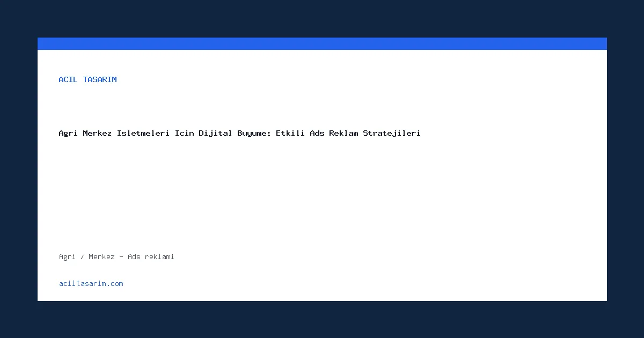Select the word Dijital in the title
The width and height of the screenshot is (644, 338).
click(x=215, y=133)
